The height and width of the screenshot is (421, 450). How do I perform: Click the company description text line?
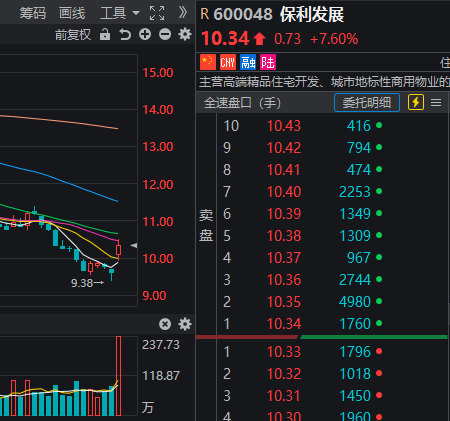tap(324, 82)
